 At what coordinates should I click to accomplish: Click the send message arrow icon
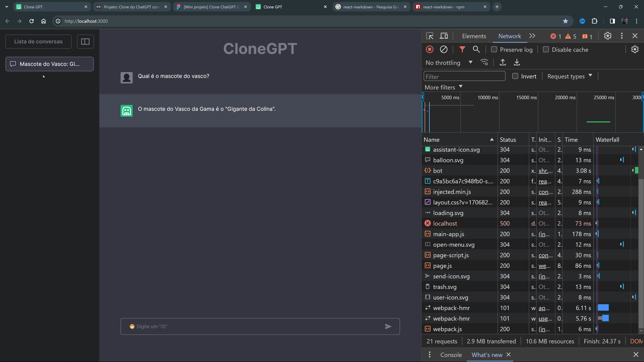pos(388,326)
